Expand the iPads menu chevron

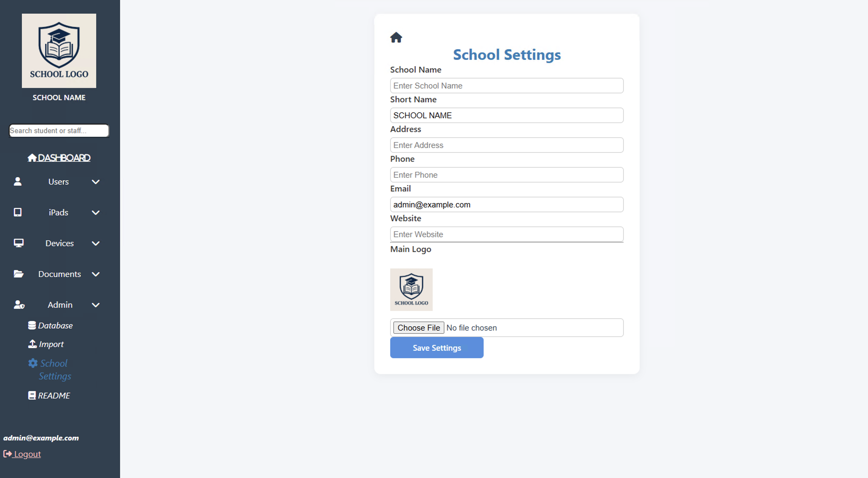coord(96,212)
